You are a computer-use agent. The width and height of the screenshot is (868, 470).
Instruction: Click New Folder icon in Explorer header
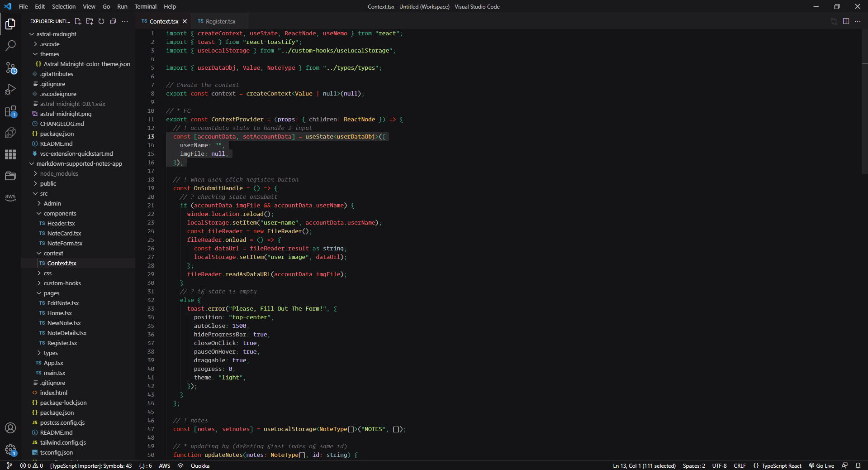pyautogui.click(x=90, y=21)
